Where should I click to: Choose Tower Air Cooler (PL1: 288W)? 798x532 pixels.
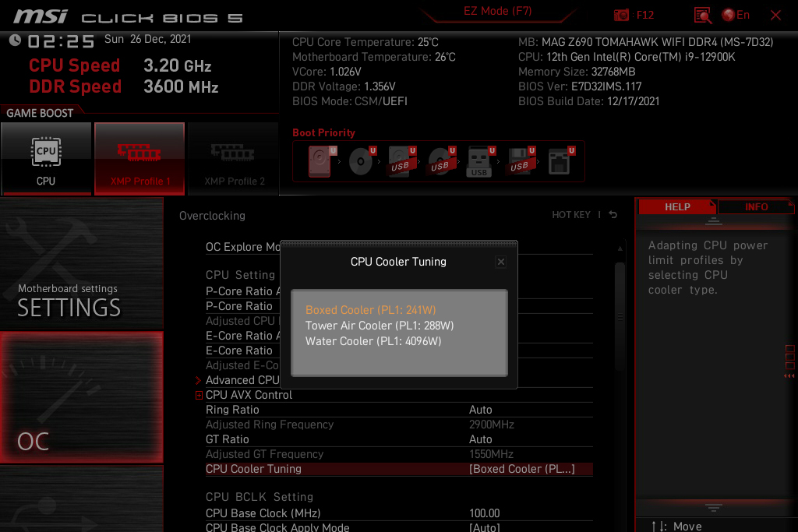(x=380, y=326)
